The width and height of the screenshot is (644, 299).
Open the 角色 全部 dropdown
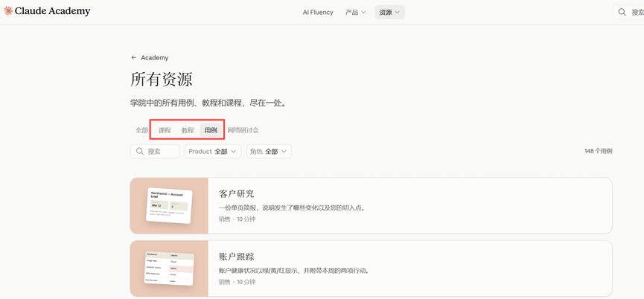(x=269, y=151)
